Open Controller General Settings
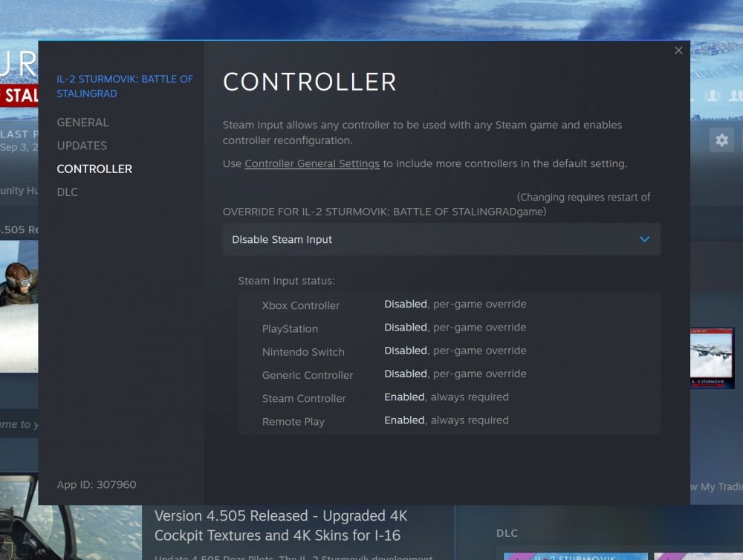 (x=311, y=163)
